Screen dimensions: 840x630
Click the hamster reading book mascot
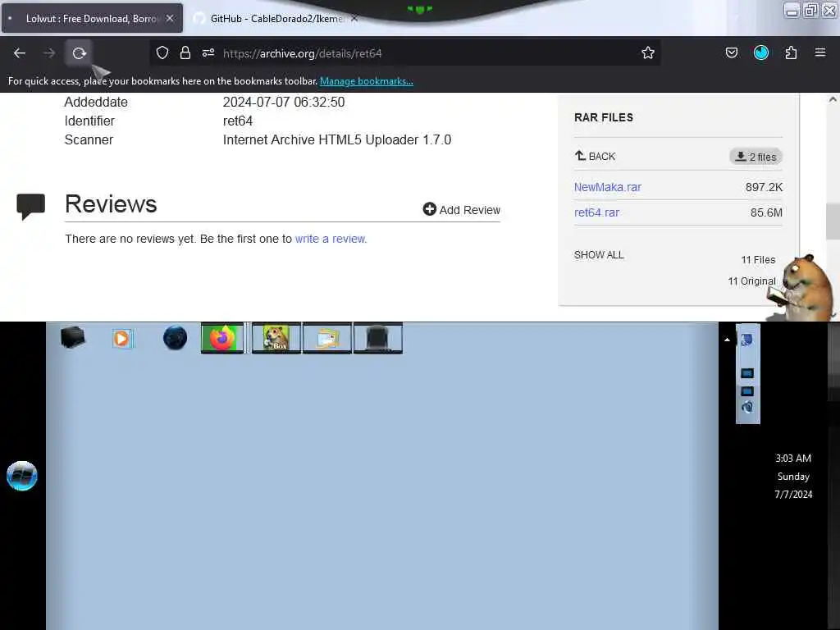[801, 288]
